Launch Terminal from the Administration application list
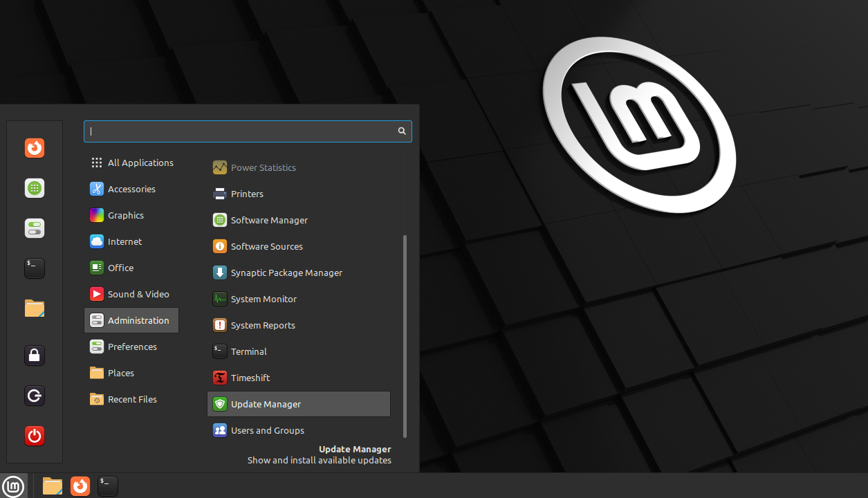868x498 pixels. coord(299,351)
